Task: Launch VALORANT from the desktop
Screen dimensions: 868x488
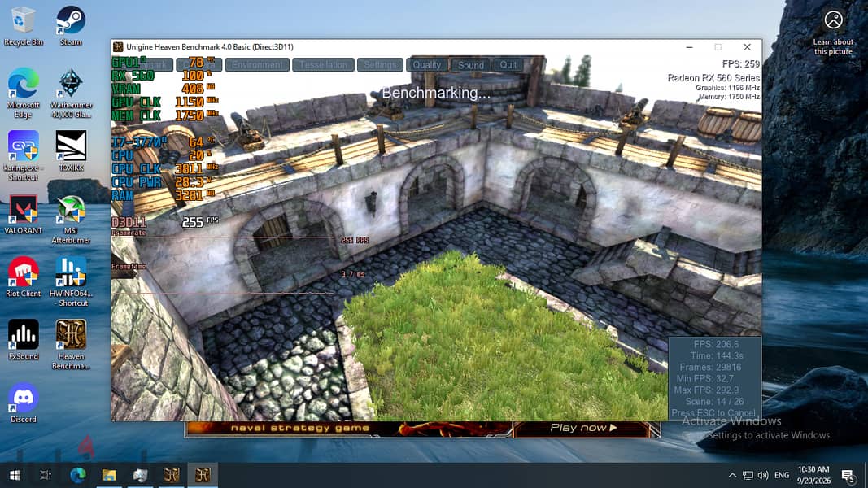Action: 23,215
